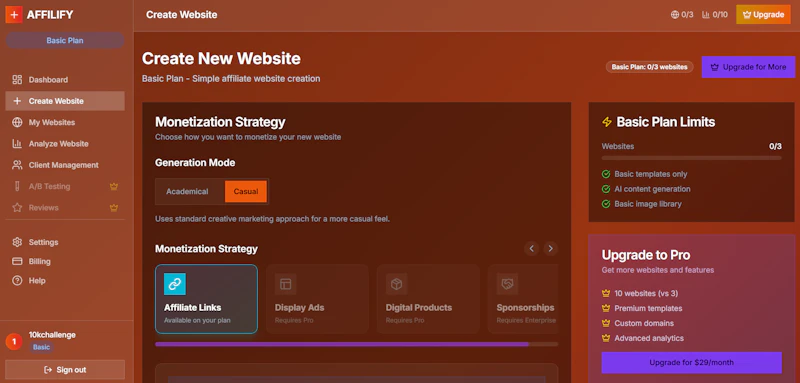Click the Analyze Website bar chart icon
The width and height of the screenshot is (800, 383).
17,144
